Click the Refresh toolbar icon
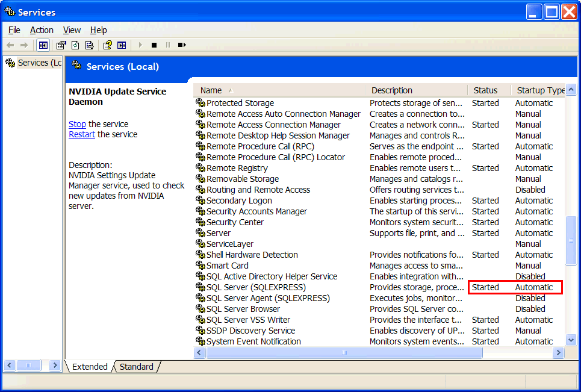Image resolution: width=581 pixels, height=392 pixels. click(x=76, y=45)
